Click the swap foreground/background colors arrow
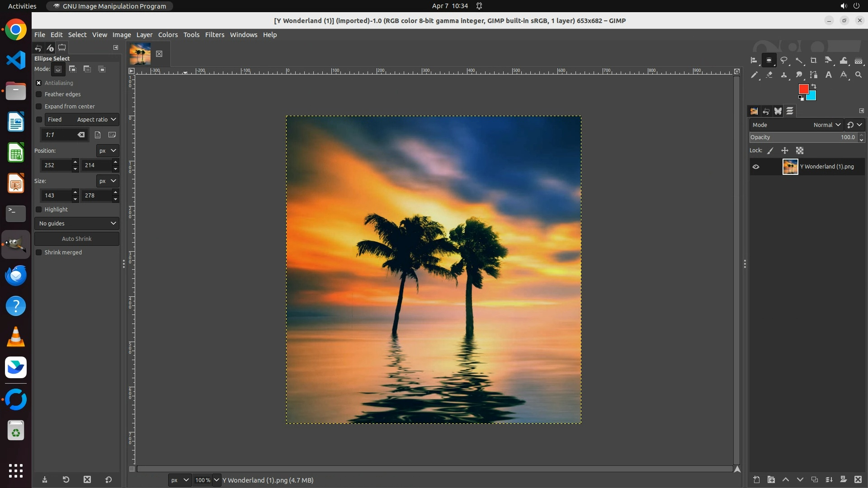 tap(814, 86)
